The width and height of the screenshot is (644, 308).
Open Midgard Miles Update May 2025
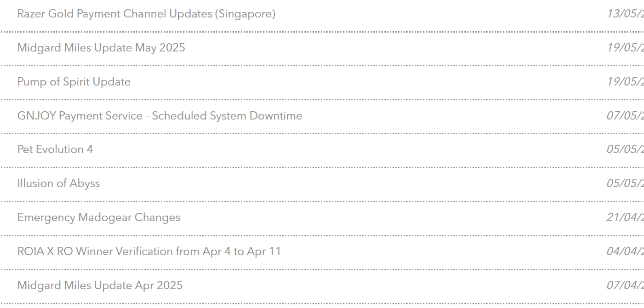tap(101, 48)
